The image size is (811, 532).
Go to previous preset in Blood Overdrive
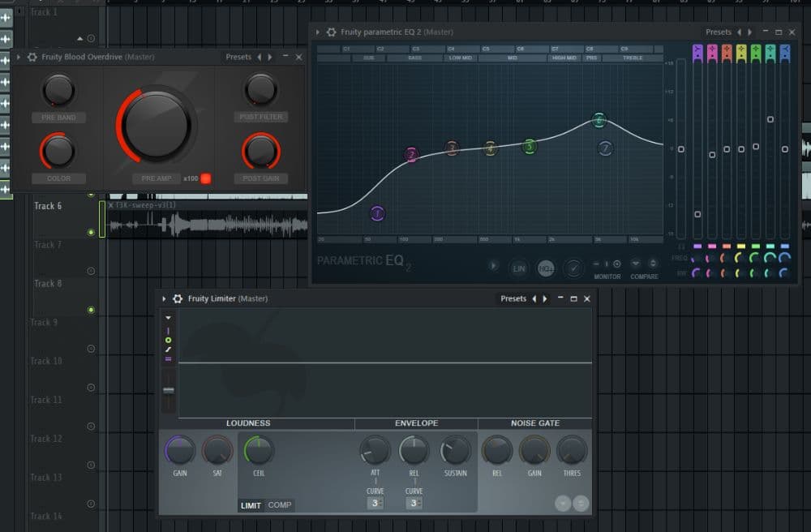[x=260, y=57]
